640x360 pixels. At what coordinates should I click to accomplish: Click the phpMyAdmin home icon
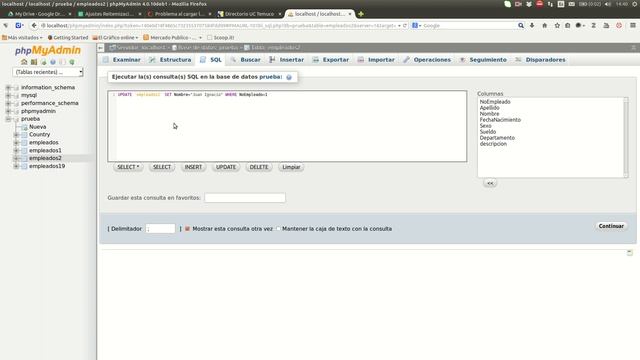(24, 62)
